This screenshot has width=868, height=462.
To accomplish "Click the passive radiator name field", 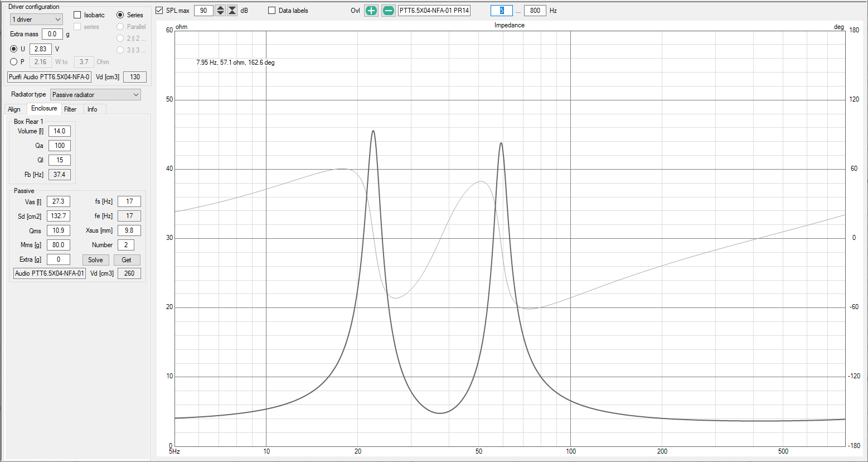I will pyautogui.click(x=50, y=273).
